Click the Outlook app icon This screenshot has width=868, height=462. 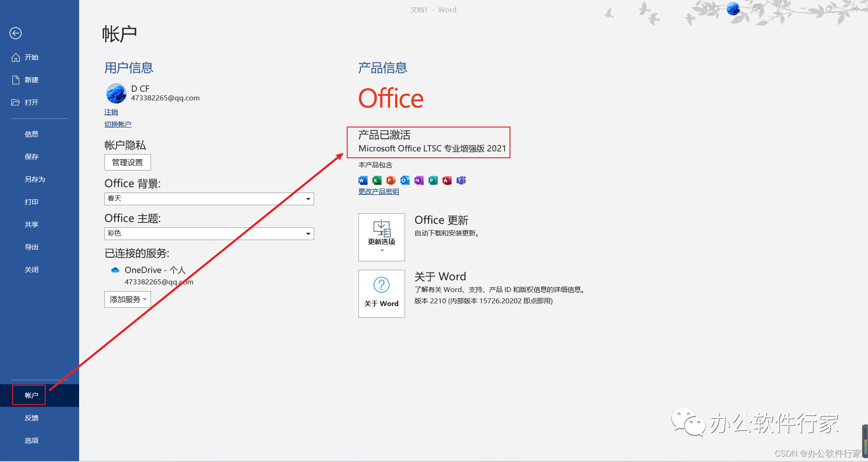405,180
